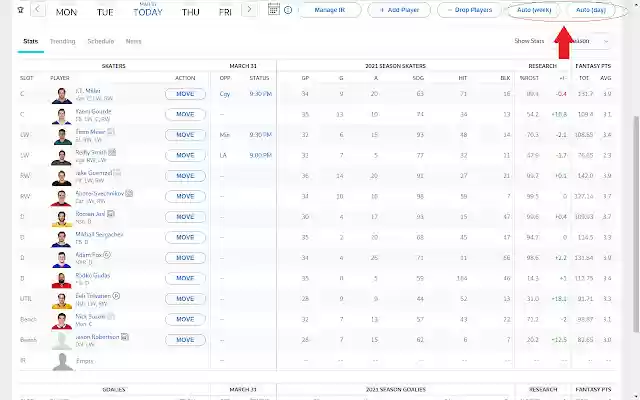
Task: Open news note icon beside Andrei Svechnikov
Action: click(x=129, y=193)
